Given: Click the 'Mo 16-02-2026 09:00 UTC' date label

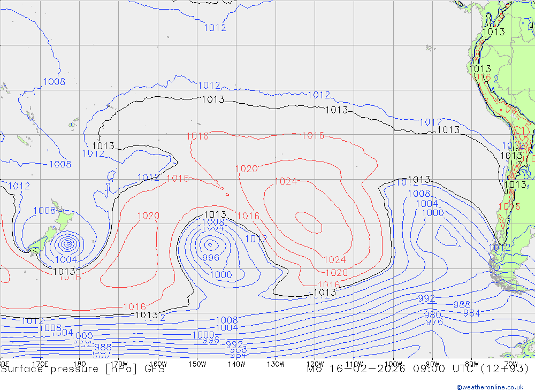Looking at the screenshot, I should (x=392, y=369).
